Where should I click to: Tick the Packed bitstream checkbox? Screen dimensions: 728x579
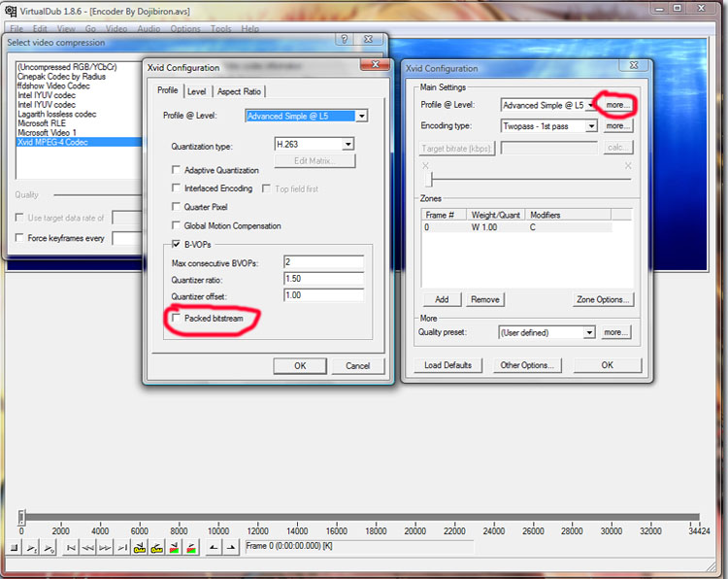coord(176,318)
